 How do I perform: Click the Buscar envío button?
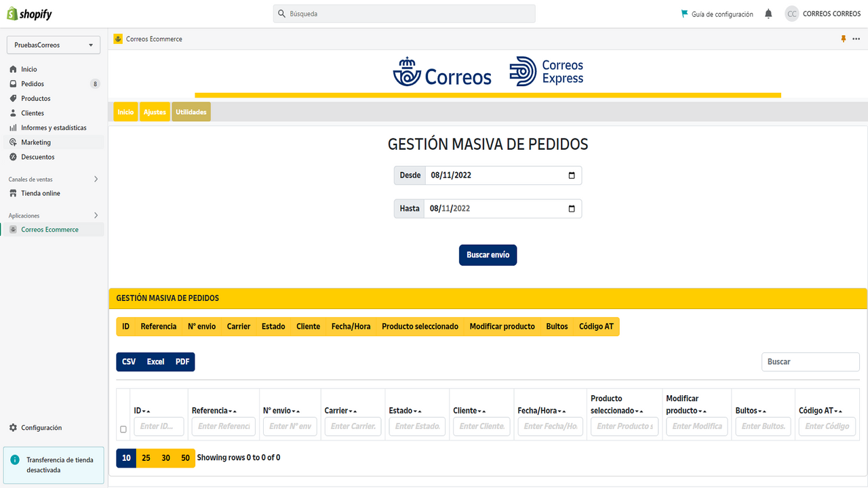pyautogui.click(x=488, y=256)
